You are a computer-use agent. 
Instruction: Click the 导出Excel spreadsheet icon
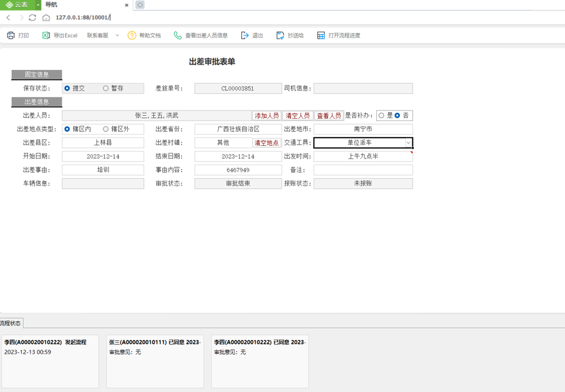click(46, 35)
